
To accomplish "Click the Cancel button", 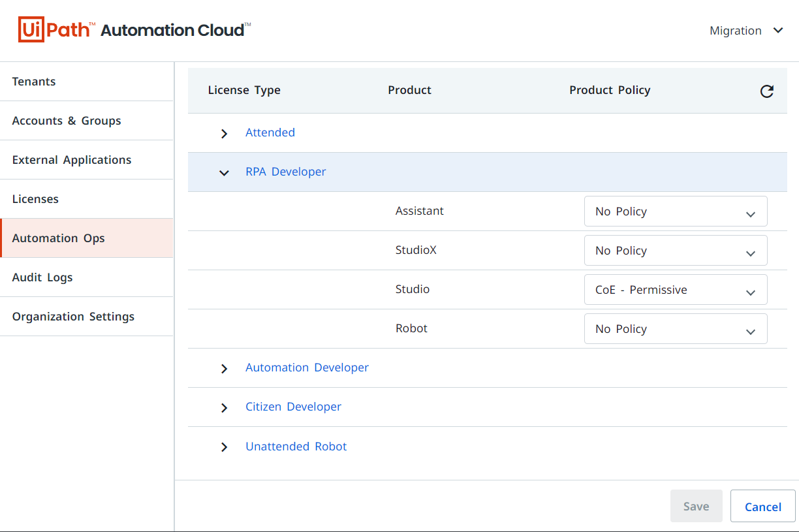I will pos(763,506).
